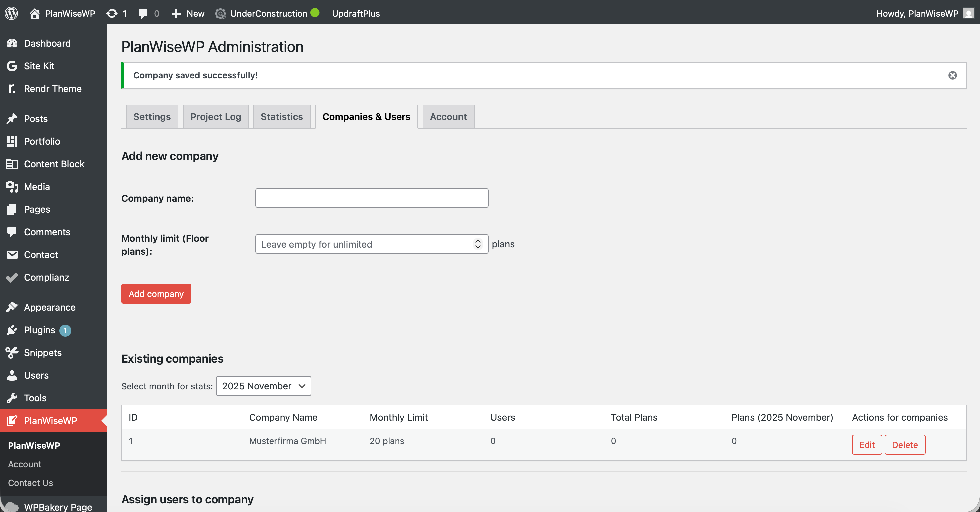
Task: Click the Complianz checkmark icon
Action: point(12,277)
